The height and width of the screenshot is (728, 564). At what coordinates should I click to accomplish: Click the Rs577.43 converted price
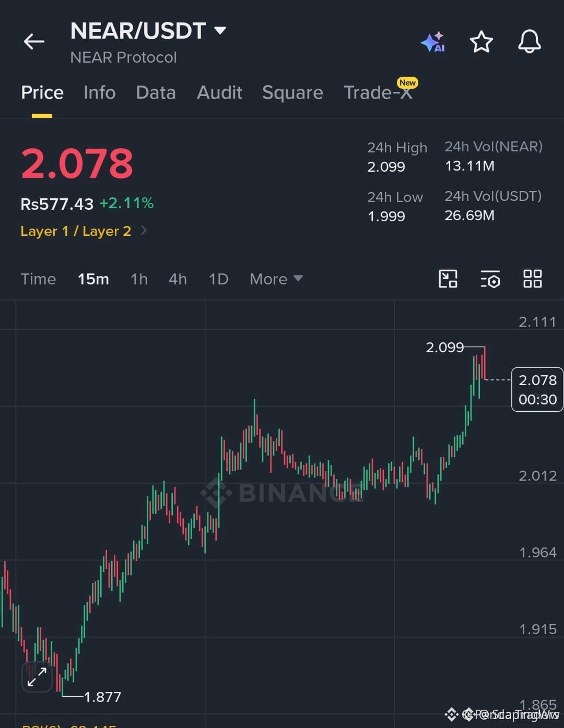coord(57,204)
